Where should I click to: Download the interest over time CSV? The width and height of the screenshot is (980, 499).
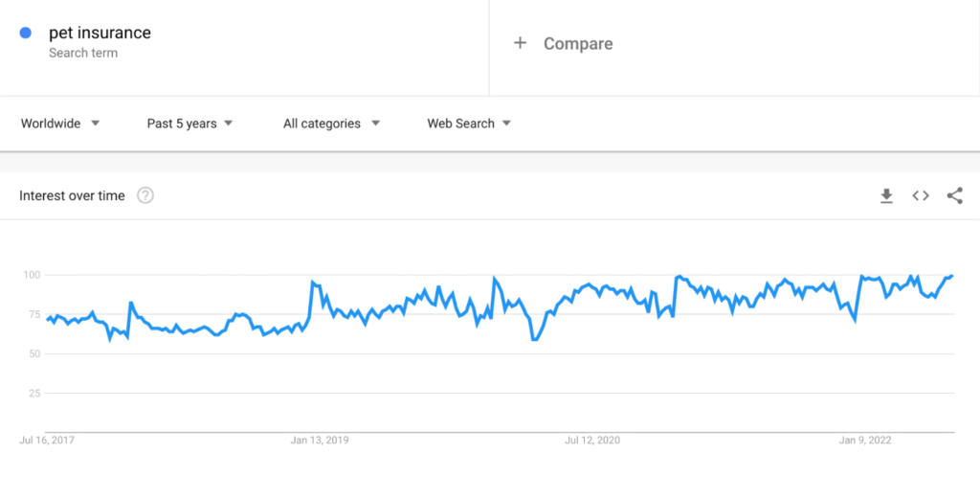886,196
